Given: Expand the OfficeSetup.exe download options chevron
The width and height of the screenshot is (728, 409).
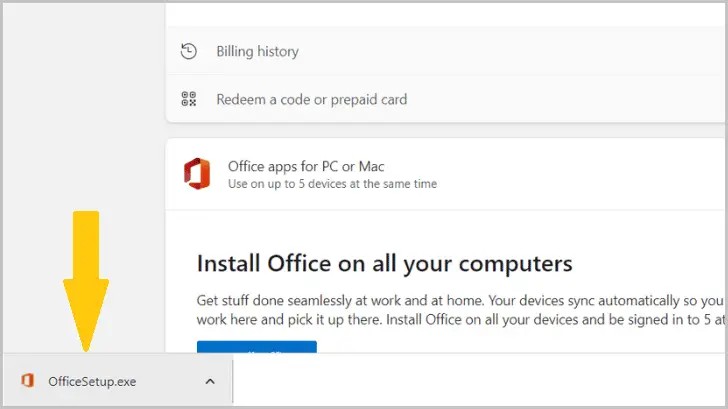Looking at the screenshot, I should 210,381.
